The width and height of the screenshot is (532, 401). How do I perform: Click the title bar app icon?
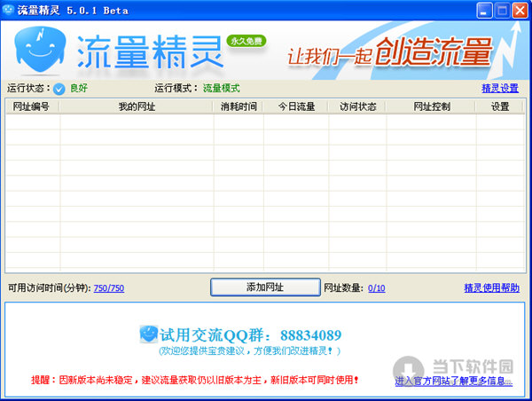[8, 10]
